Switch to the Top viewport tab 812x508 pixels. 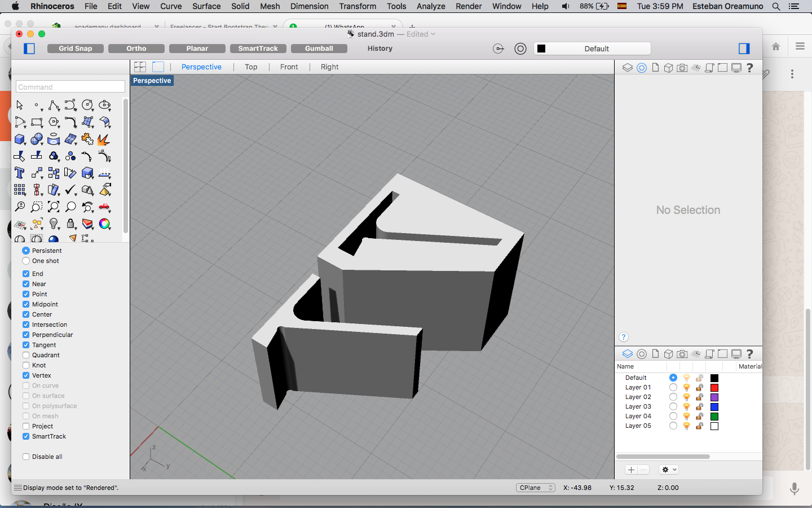coord(251,67)
